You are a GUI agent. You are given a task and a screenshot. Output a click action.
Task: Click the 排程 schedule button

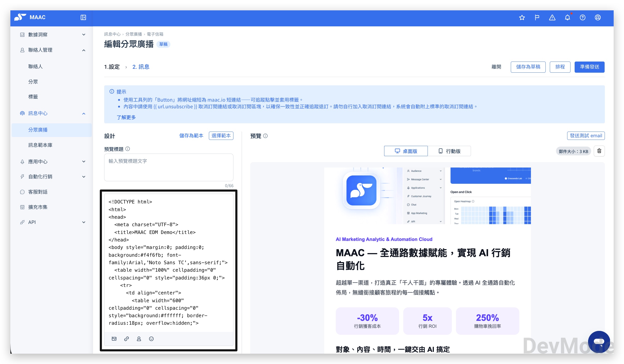560,67
